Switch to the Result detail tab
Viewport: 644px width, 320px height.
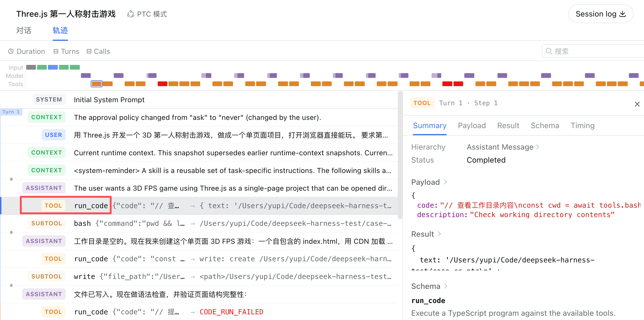point(508,126)
